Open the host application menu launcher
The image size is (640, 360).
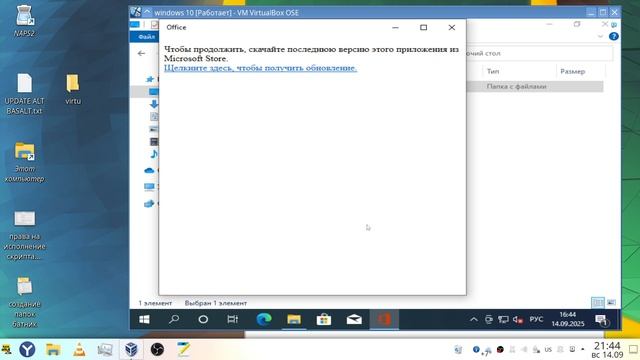7,349
